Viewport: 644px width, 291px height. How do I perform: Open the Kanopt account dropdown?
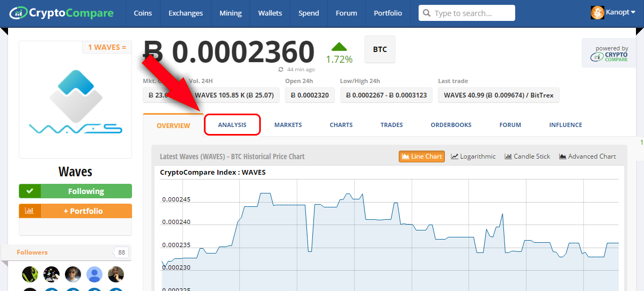pos(613,13)
